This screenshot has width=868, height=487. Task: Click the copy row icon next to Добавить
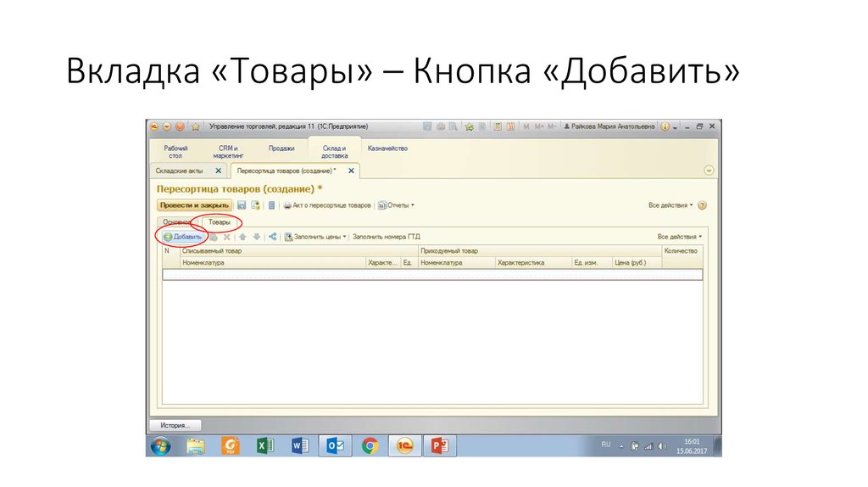(x=214, y=237)
